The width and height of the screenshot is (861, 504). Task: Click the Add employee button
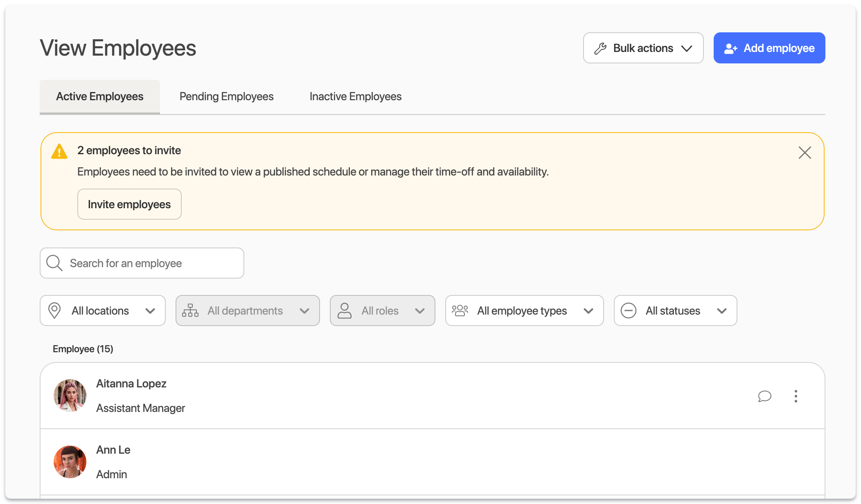769,48
